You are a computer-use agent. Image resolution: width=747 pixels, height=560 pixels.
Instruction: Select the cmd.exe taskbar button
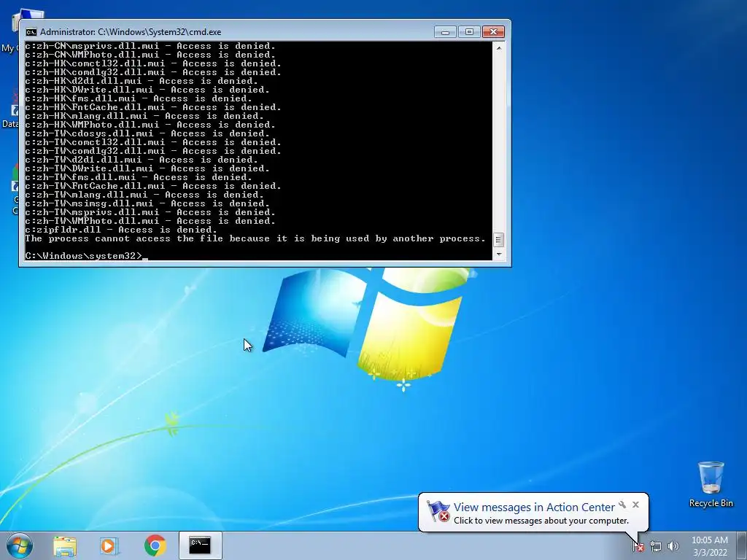click(200, 545)
